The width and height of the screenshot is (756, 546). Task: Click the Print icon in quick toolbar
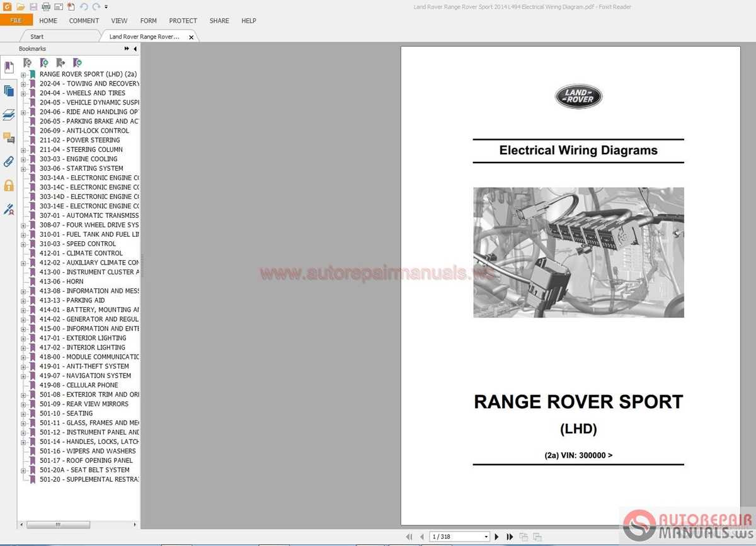[x=46, y=7]
